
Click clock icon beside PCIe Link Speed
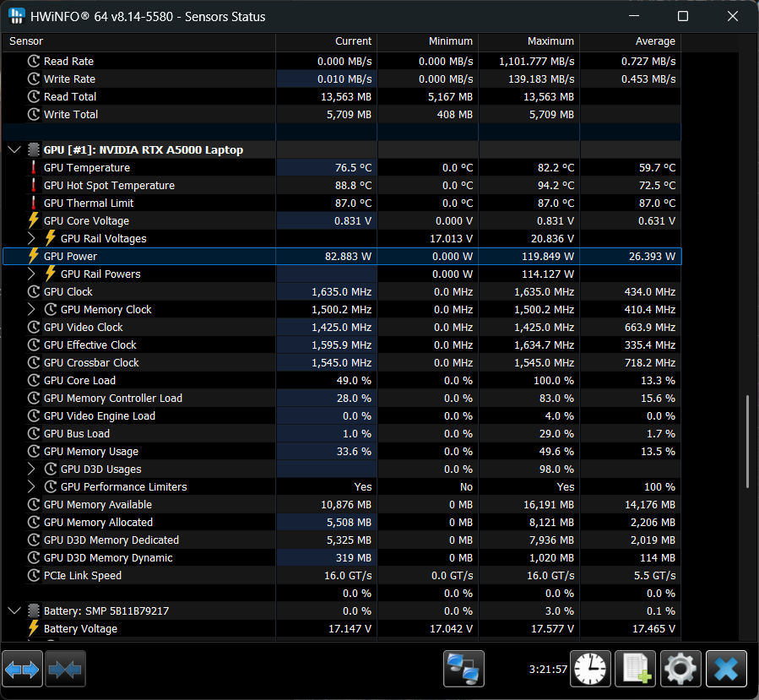(34, 575)
